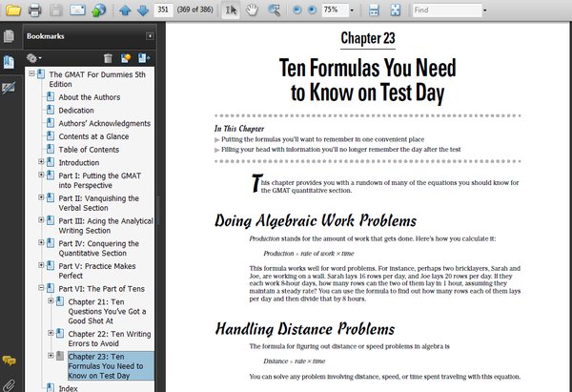Open the bookmarks options gear menu

click(34, 58)
